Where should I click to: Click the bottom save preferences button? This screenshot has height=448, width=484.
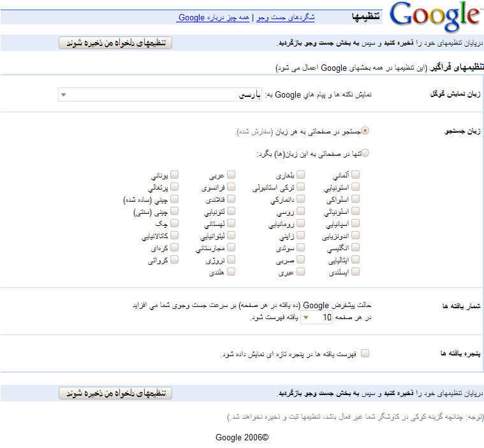[x=115, y=393]
